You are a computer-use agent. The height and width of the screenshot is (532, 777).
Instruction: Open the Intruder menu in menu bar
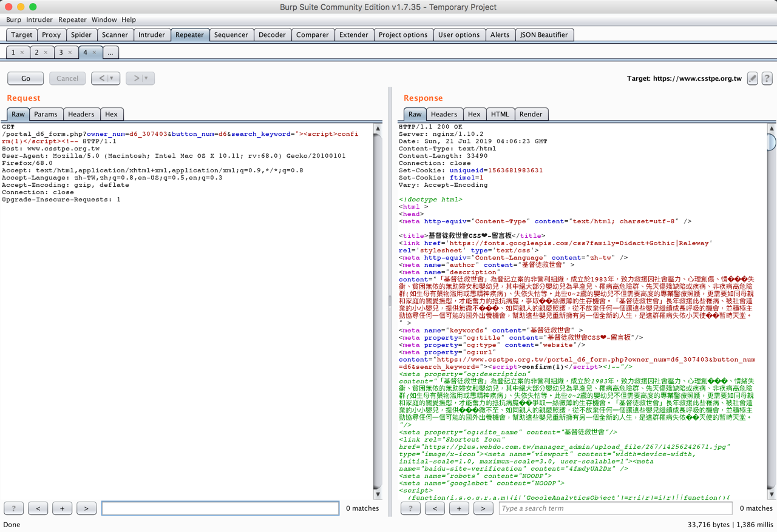(39, 19)
